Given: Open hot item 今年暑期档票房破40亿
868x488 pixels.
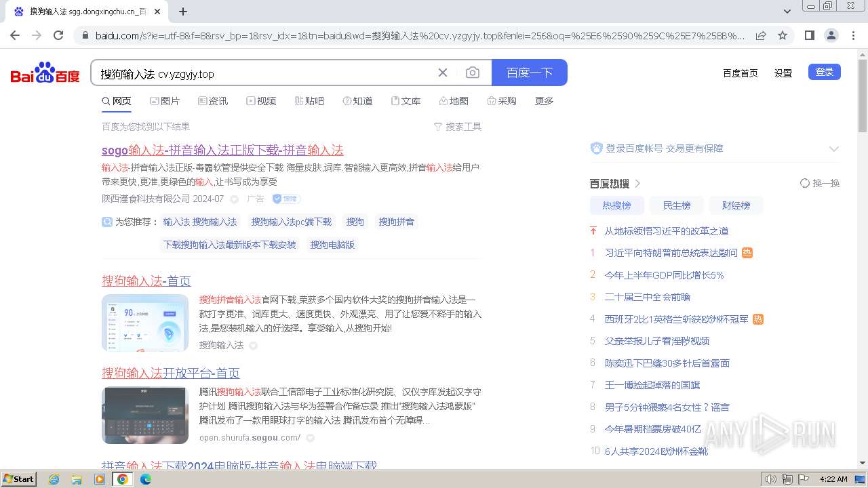Looking at the screenshot, I should click(653, 429).
